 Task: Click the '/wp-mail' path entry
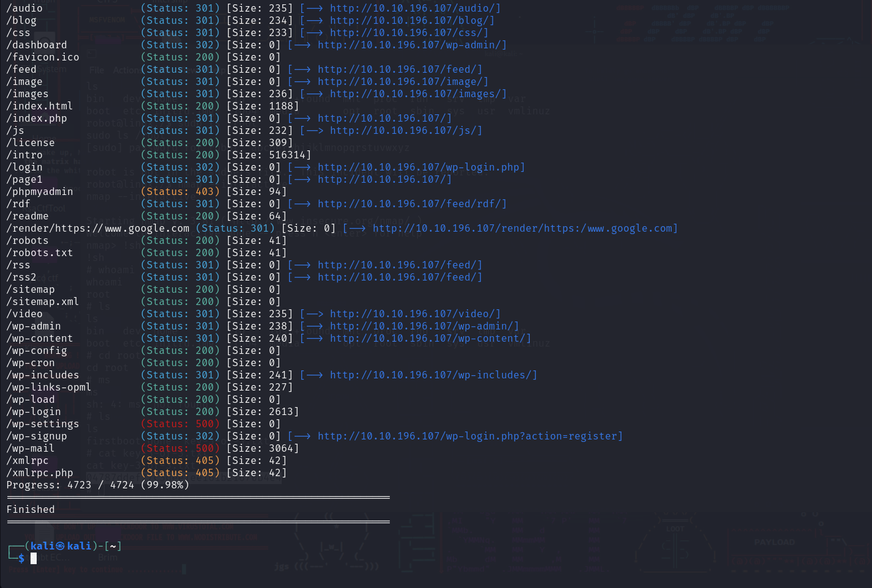coord(31,448)
